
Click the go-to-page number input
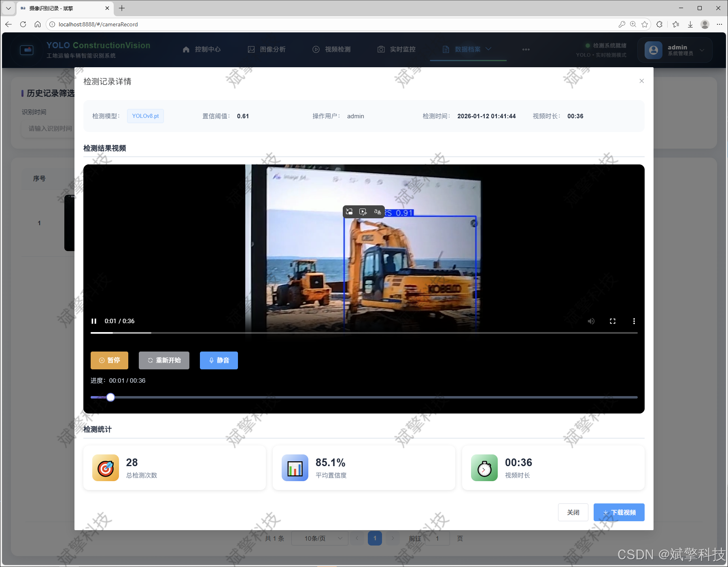tap(437, 538)
